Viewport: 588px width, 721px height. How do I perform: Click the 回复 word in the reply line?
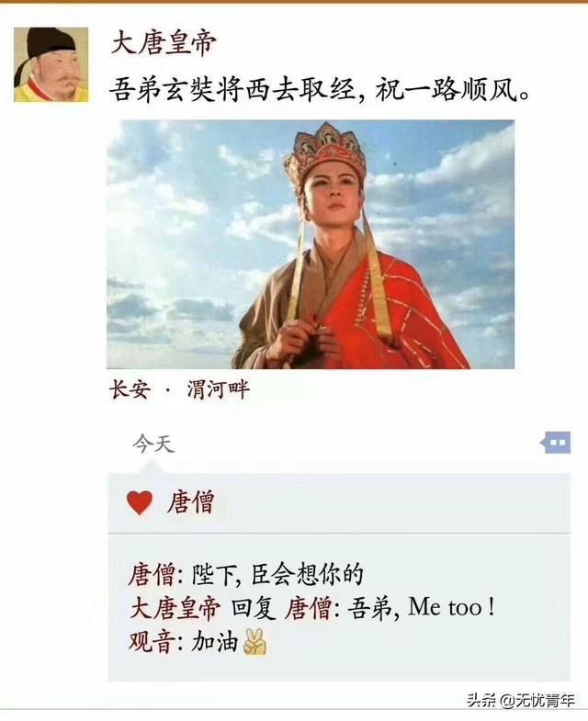(x=253, y=608)
